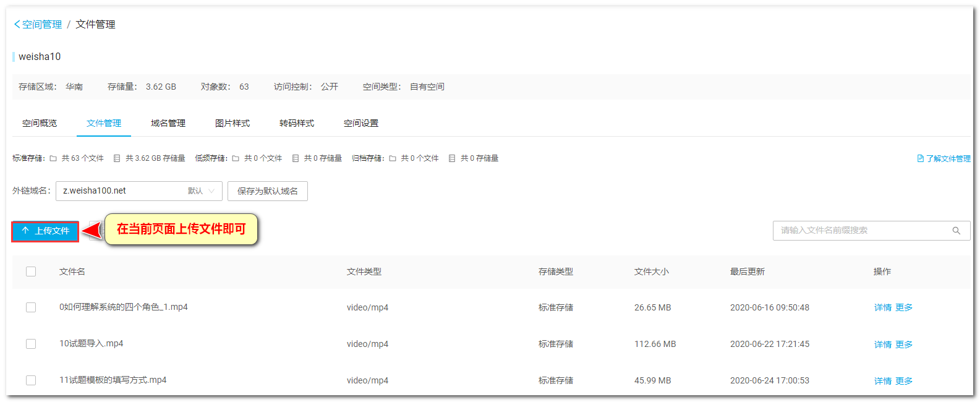The image size is (980, 402).
Task: Click the document icon beside 了解文件管理
Action: pos(920,159)
